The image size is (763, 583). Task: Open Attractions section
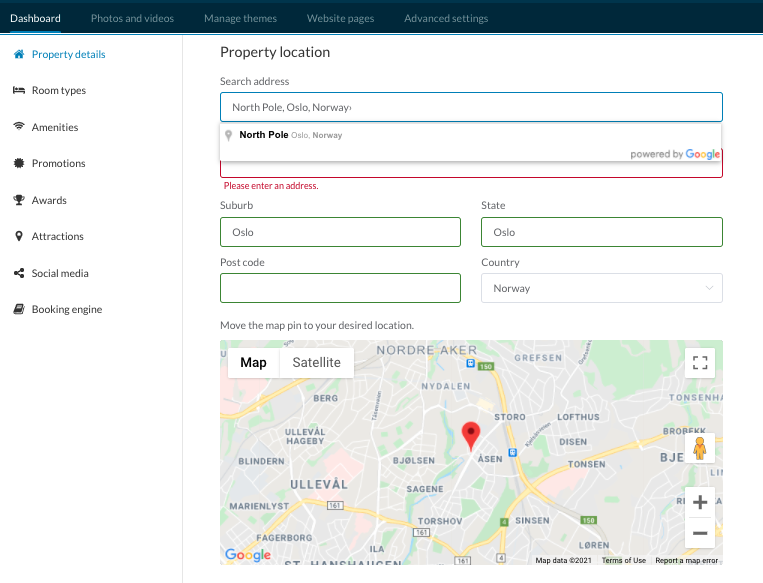pos(57,236)
